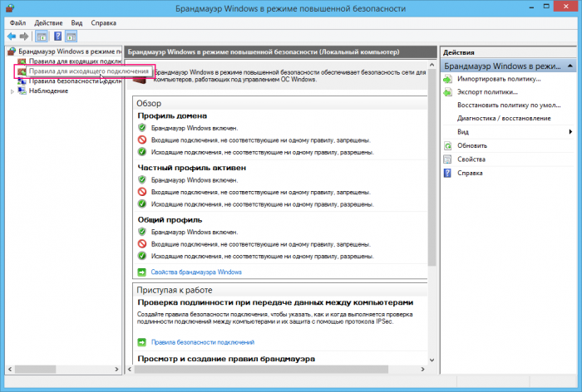Open Правила для входящих подключений

pos(75,61)
